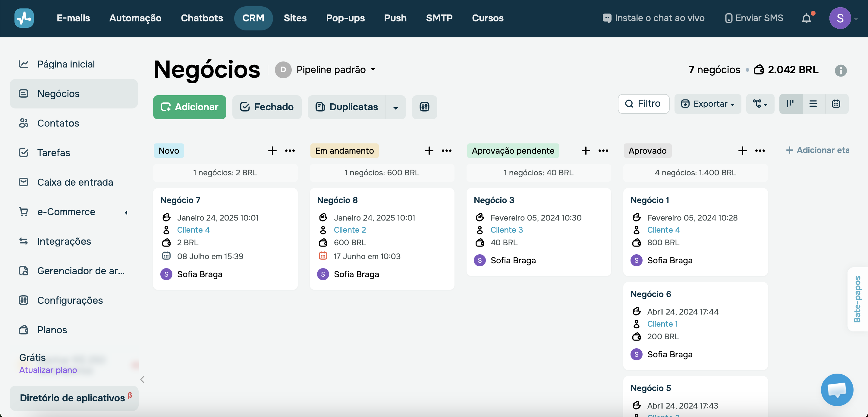Add a deal to the Aprovado column
The image size is (868, 417).
pos(742,151)
